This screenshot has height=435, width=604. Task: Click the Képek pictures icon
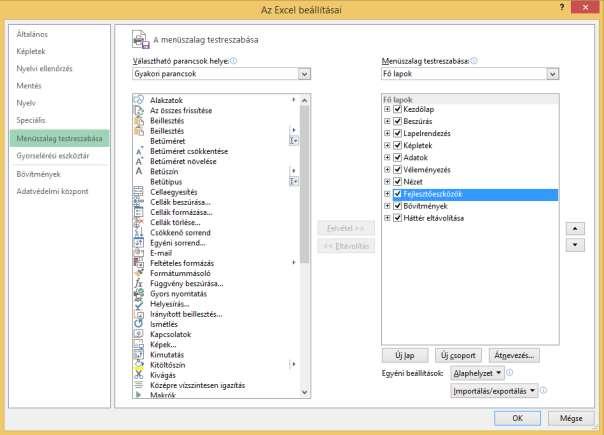point(138,344)
